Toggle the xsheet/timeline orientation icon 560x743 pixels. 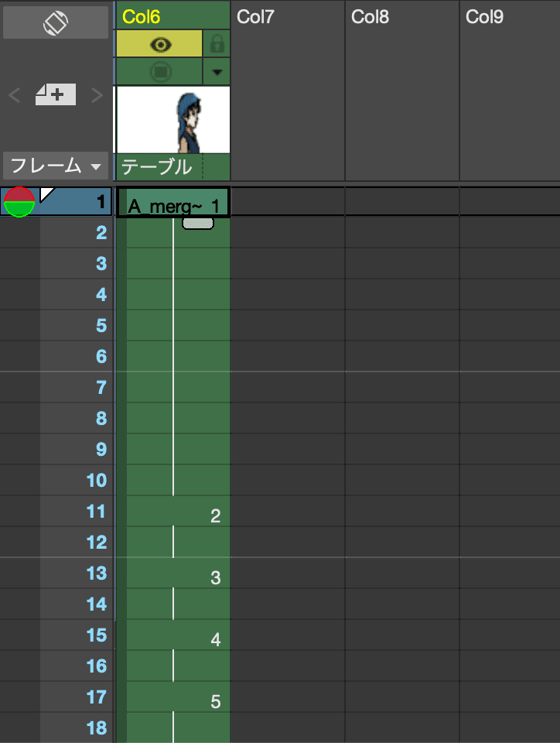click(56, 22)
